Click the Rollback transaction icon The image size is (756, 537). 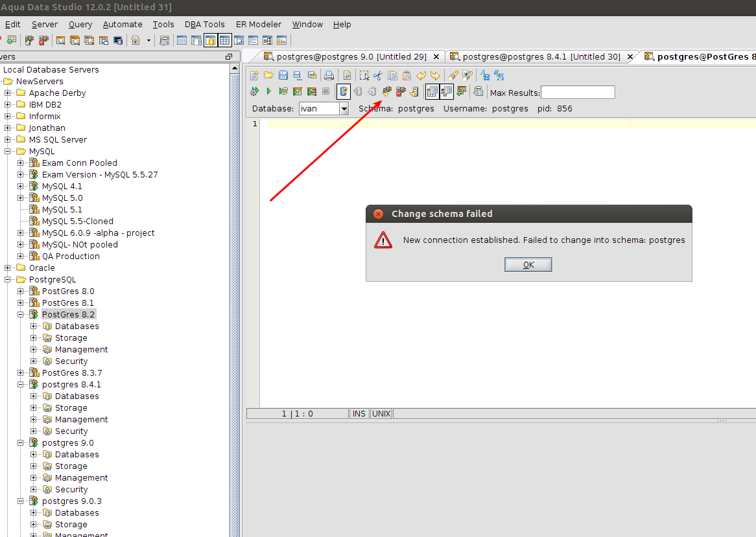(372, 91)
